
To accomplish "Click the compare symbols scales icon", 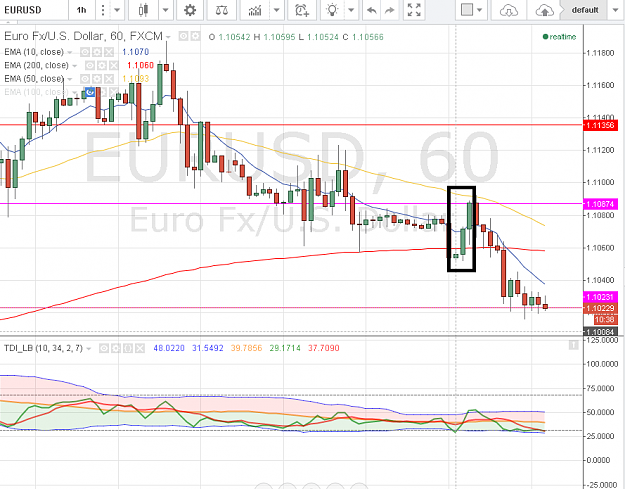I will click(x=222, y=10).
